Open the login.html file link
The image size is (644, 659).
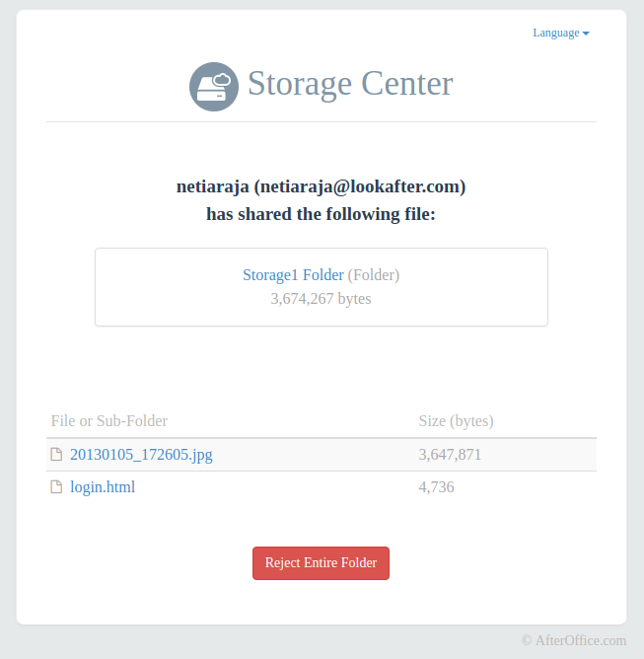pyautogui.click(x=103, y=487)
